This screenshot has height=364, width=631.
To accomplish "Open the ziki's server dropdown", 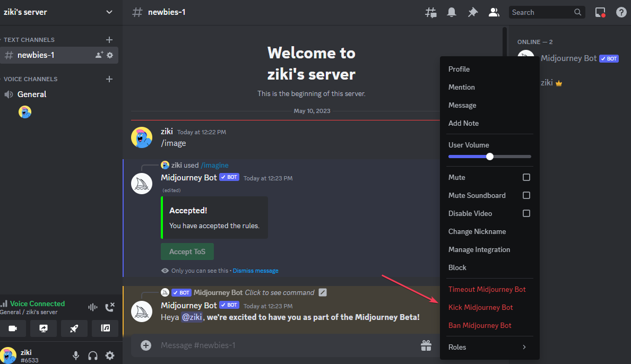I will point(58,12).
